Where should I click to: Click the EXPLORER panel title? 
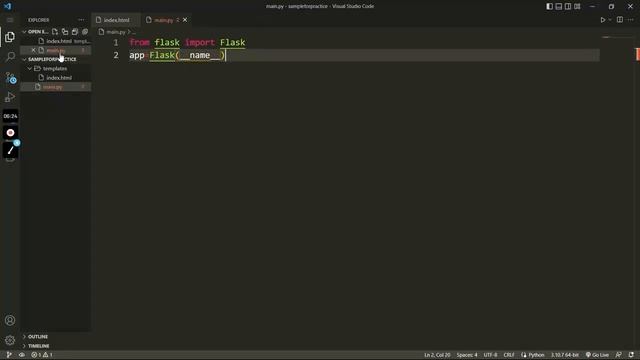(x=39, y=20)
